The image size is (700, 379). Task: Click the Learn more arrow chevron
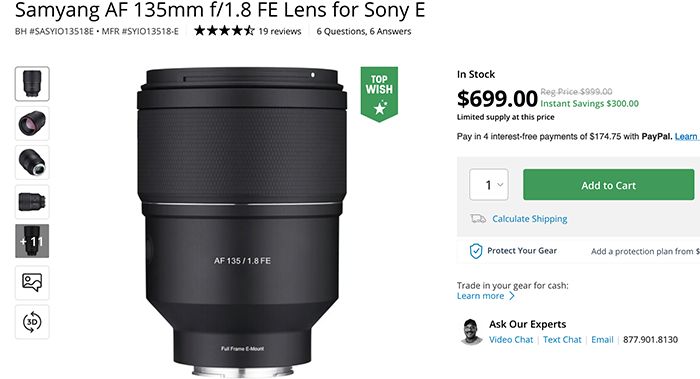(x=512, y=296)
